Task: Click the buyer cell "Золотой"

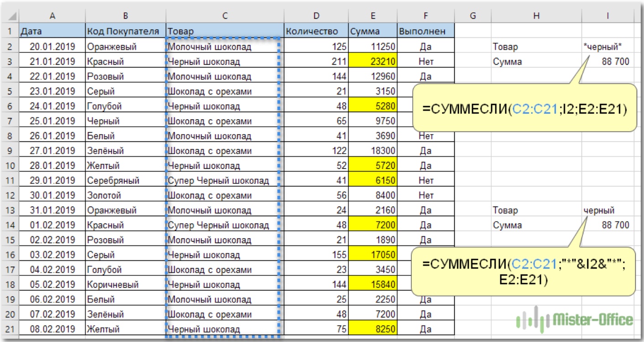Action: [125, 196]
